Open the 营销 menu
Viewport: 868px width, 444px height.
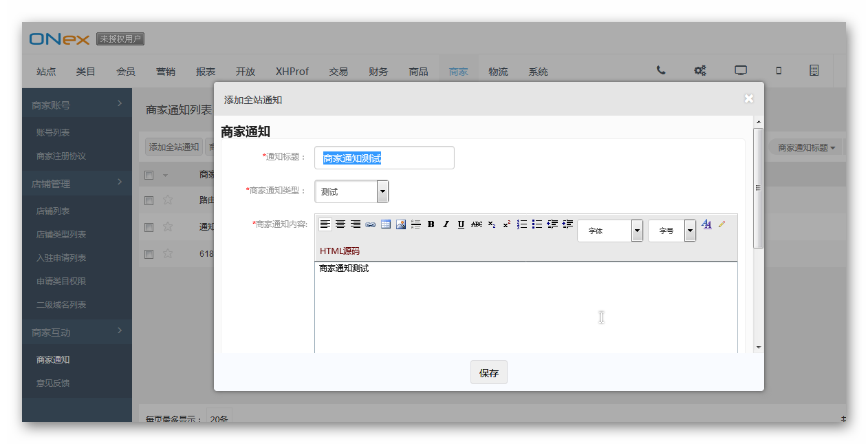coord(166,72)
